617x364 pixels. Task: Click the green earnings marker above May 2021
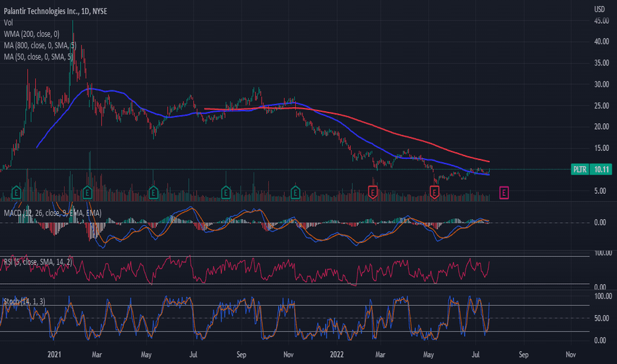154,193
